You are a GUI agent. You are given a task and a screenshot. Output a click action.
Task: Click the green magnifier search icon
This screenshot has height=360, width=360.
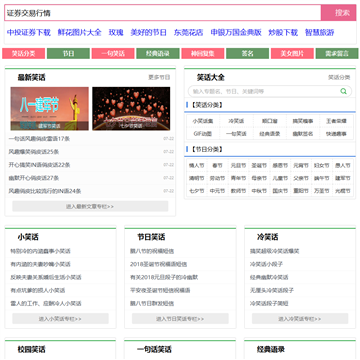[343, 91]
